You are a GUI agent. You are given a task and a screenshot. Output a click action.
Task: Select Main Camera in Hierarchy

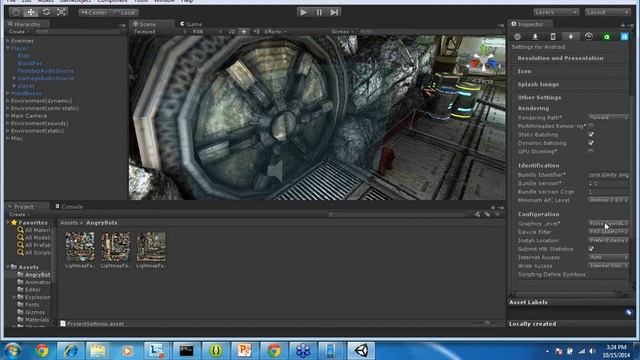pos(29,116)
